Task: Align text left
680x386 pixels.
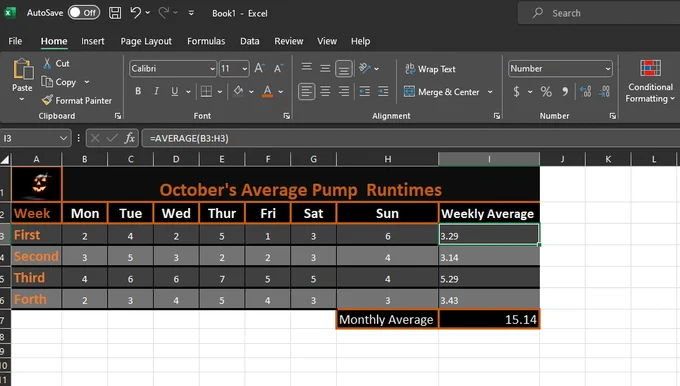Action: pyautogui.click(x=307, y=92)
